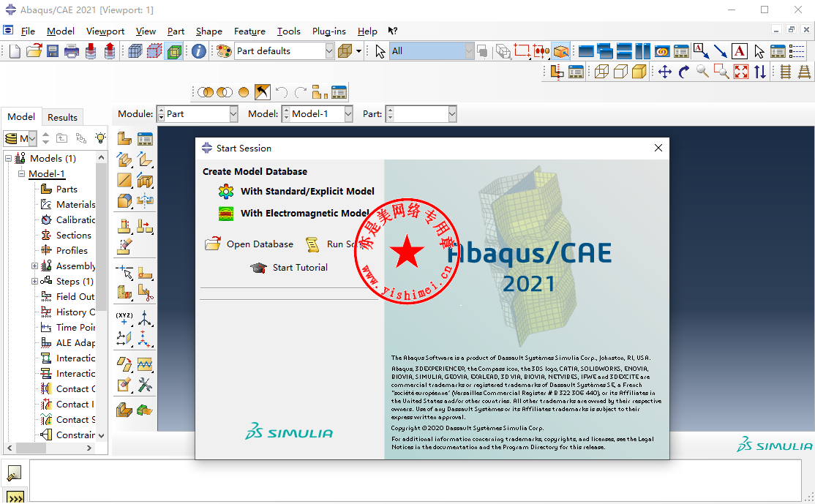Click the Open file folder icon
This screenshot has height=504, width=815.
click(x=34, y=51)
